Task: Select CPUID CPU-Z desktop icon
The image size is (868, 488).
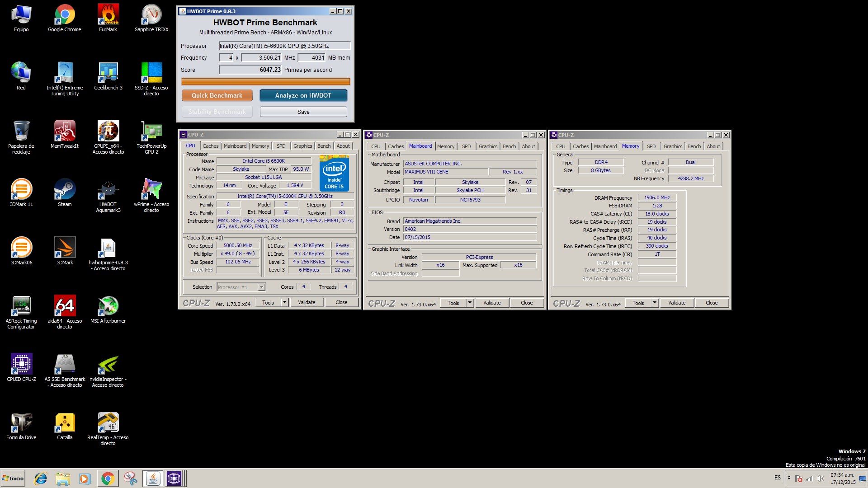Action: pyautogui.click(x=21, y=368)
